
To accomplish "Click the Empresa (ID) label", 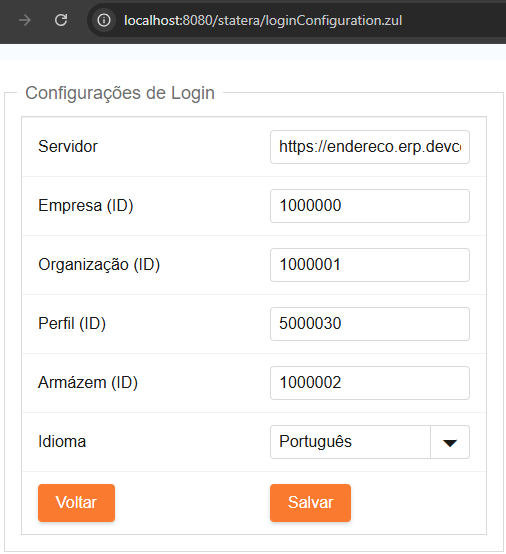I will click(86, 206).
